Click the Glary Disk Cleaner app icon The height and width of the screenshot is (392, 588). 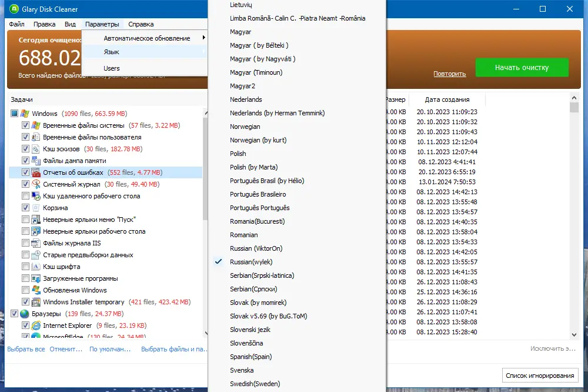click(x=14, y=9)
